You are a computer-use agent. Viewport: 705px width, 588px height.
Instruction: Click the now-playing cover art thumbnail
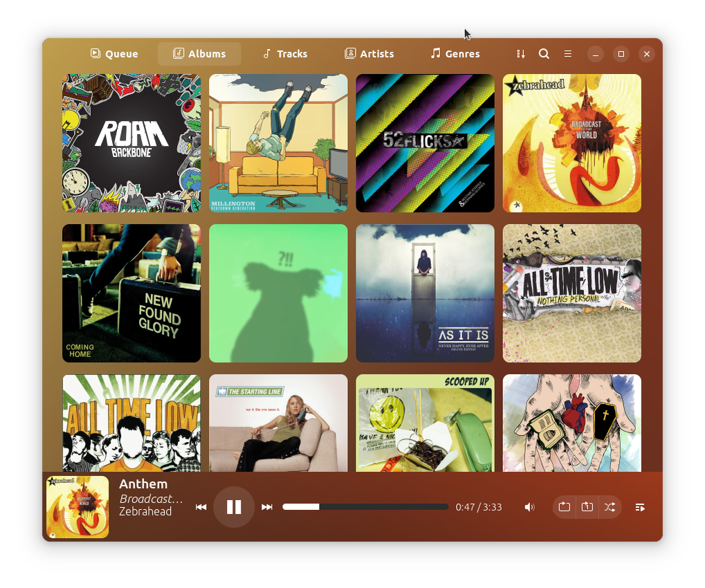77,507
